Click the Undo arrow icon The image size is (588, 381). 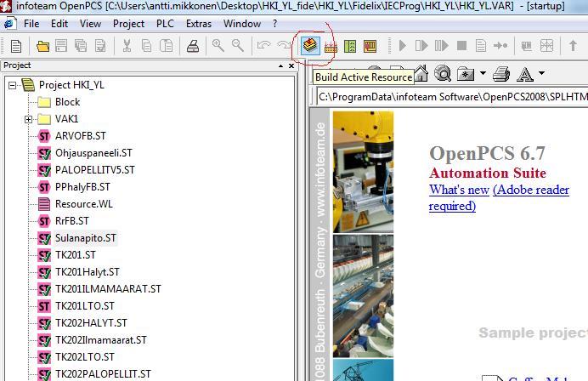pos(263,45)
